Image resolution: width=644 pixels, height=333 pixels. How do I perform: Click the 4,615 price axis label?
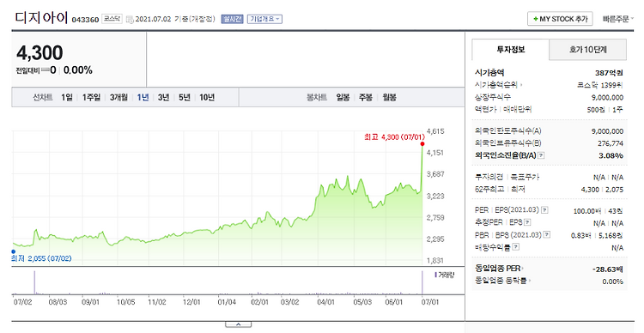(435, 131)
